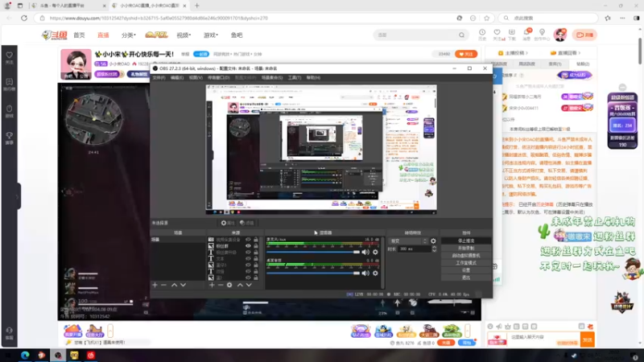
Task: Open scene transition type dropdown
Action: pos(408,241)
